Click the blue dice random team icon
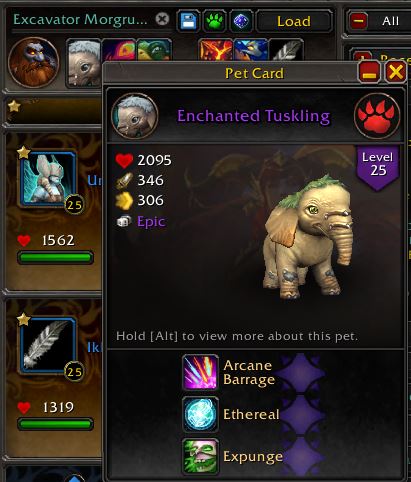 pos(241,21)
